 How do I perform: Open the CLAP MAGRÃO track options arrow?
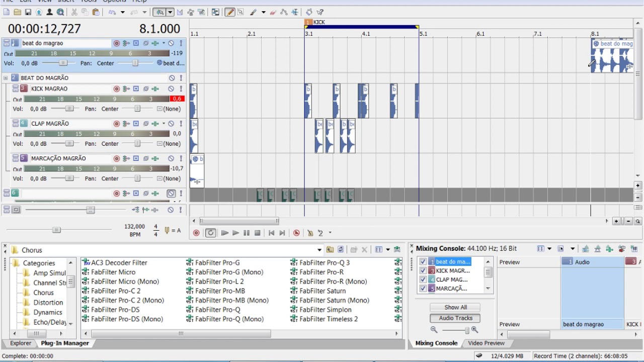[164, 123]
